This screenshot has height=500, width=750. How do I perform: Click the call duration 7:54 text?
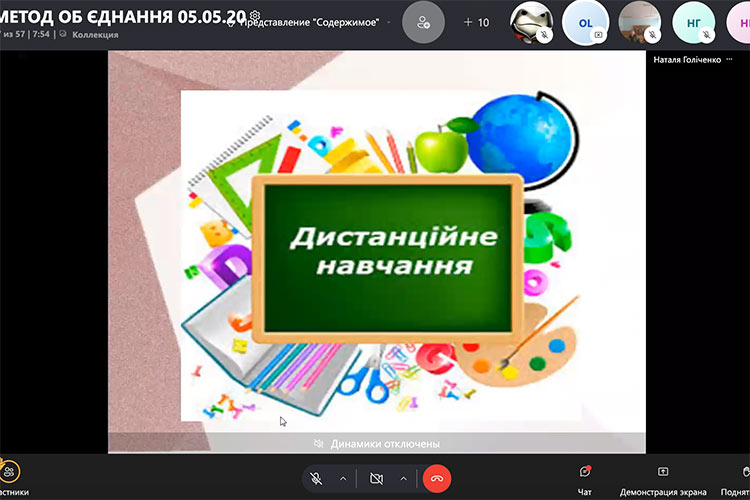41,34
